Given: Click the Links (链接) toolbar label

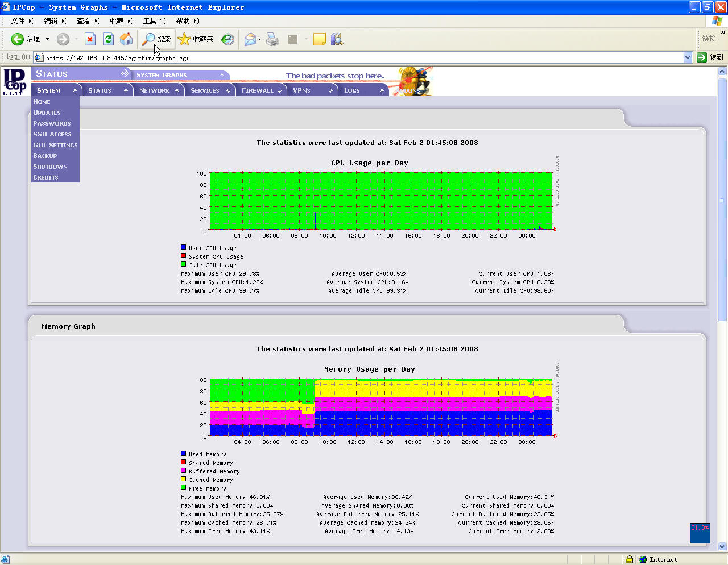Looking at the screenshot, I should tap(709, 39).
